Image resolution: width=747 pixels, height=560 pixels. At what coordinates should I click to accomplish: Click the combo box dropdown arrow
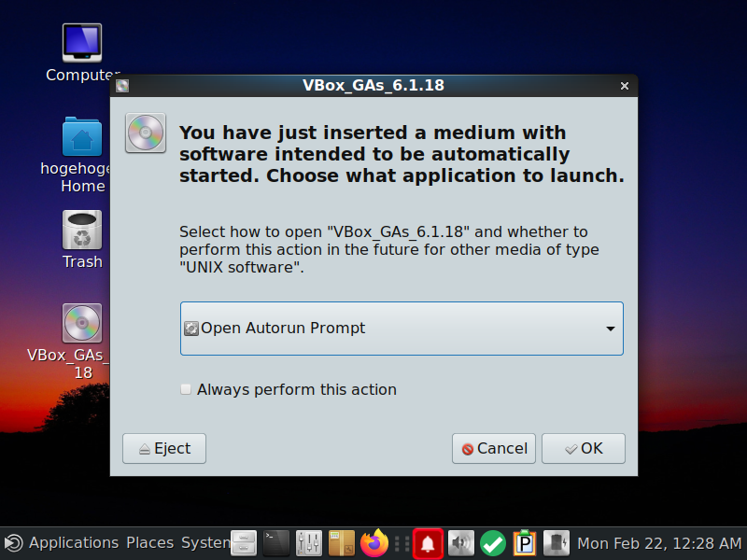[611, 329]
